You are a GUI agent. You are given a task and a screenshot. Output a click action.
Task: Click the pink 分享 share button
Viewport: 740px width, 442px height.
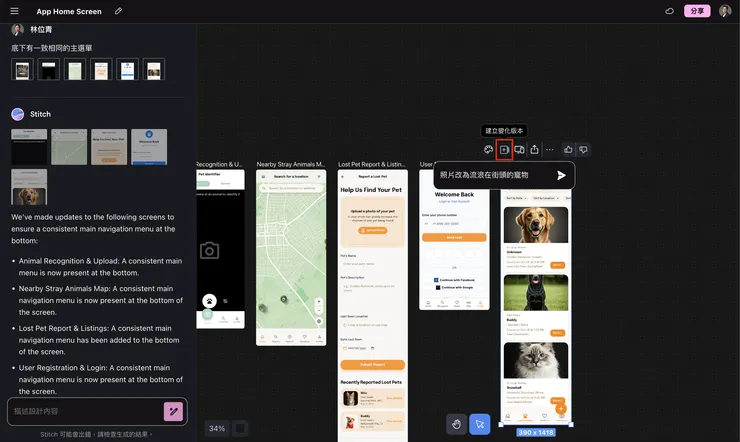tap(697, 11)
